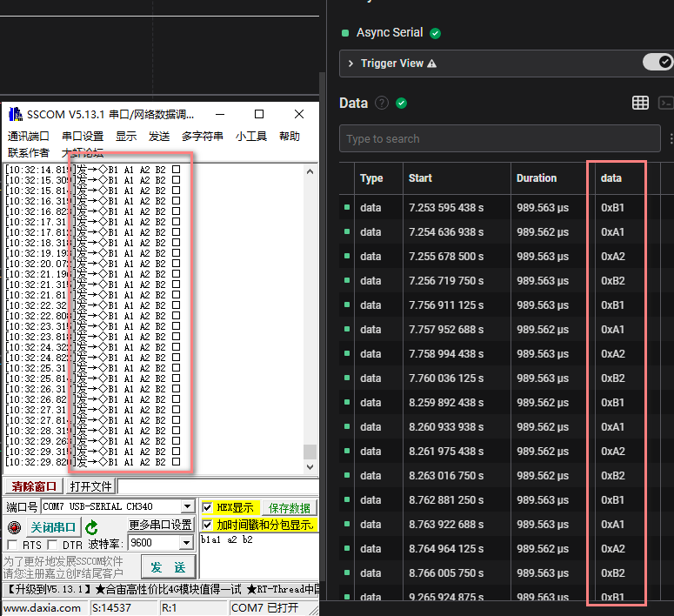Uncheck the 加时间戳和分包显示 checkbox

coord(207,525)
